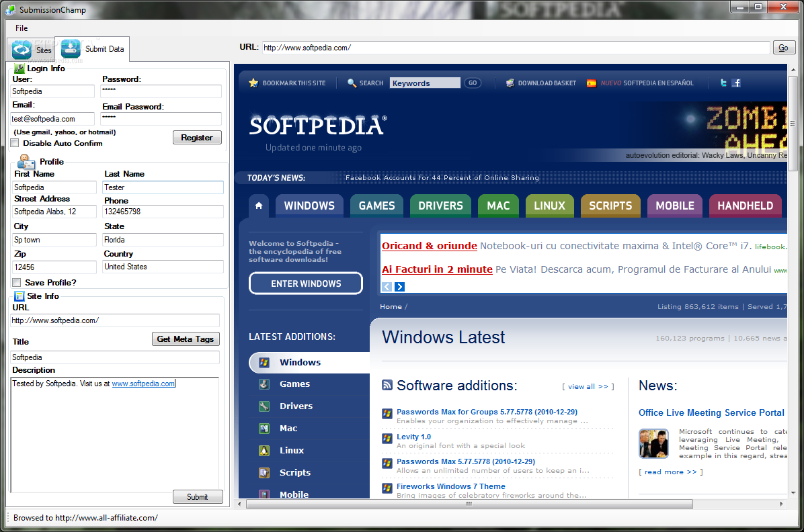Screen dimensions: 804x532
Task: Click the First Name field
Action: (54, 187)
